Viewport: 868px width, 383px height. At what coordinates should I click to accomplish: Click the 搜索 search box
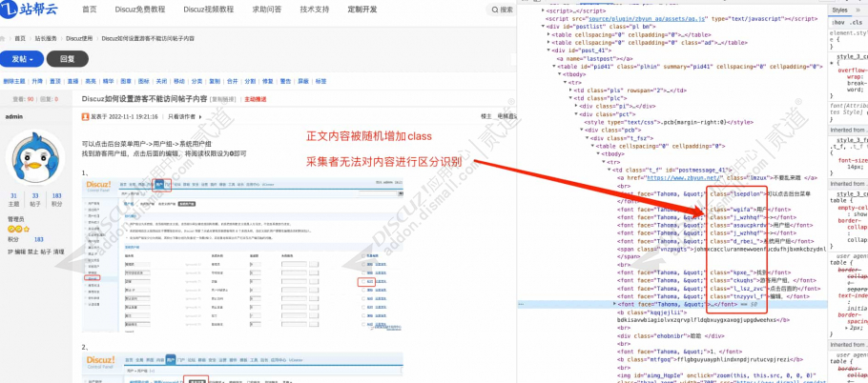[501, 10]
